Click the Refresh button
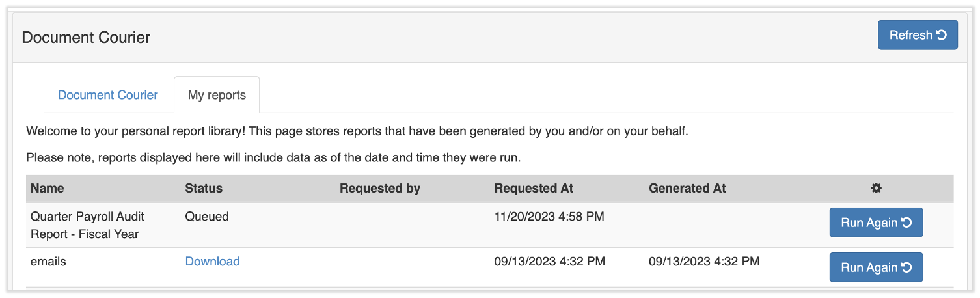Viewport: 980px width, 298px height. 918,35
